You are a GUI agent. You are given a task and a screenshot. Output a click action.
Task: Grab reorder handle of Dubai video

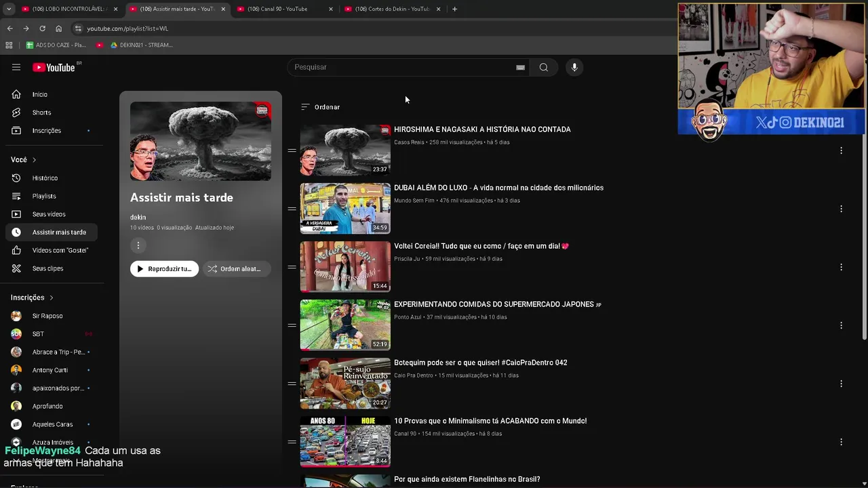click(292, 209)
